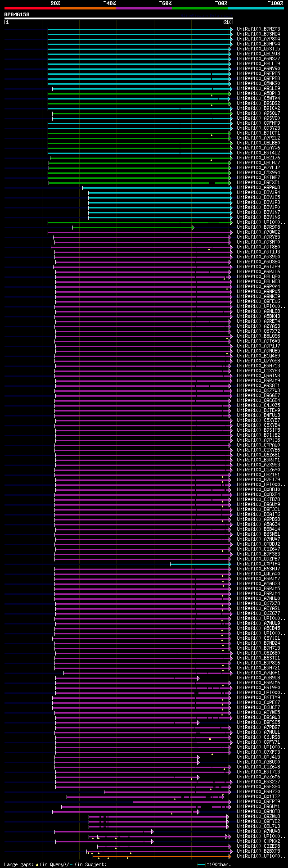Click the short green alignment bar for B9R9P8
Image resolution: width=288 pixels, height=868 pixels.
click(x=133, y=227)
